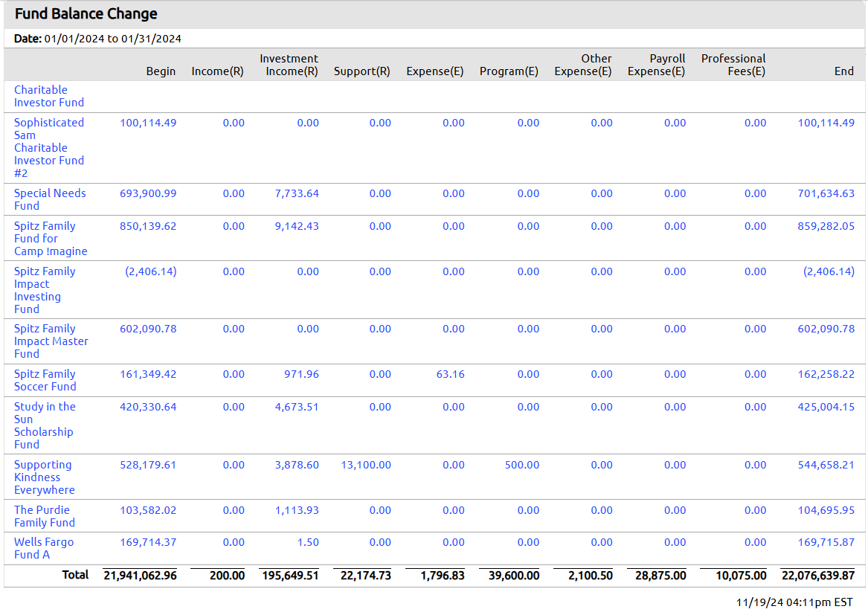868x615 pixels.
Task: Click end balance 701,634.63
Action: (826, 193)
